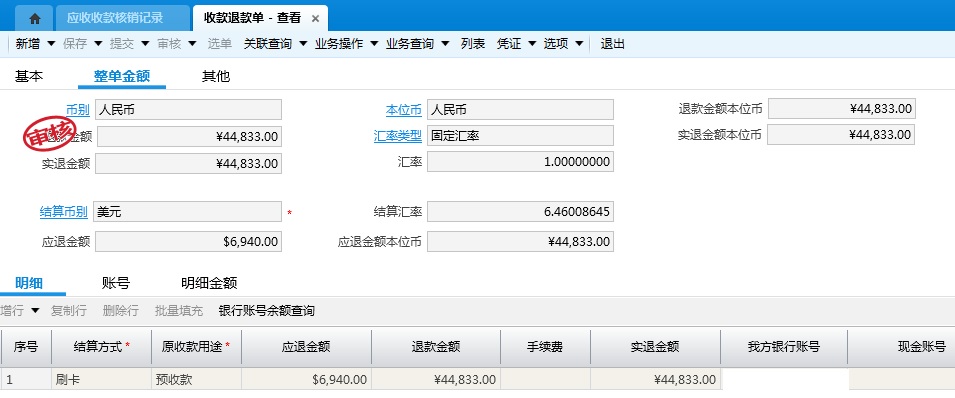This screenshot has width=955, height=398.
Task: Click the empty 手续费 cell in row 1
Action: tap(545, 380)
